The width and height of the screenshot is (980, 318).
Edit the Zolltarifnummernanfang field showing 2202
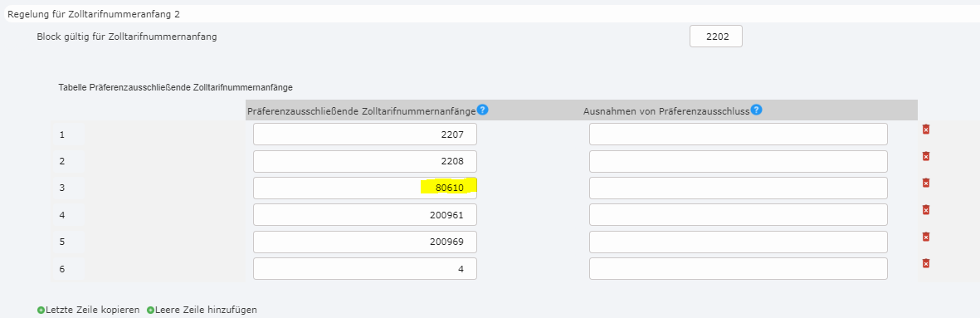click(x=716, y=37)
